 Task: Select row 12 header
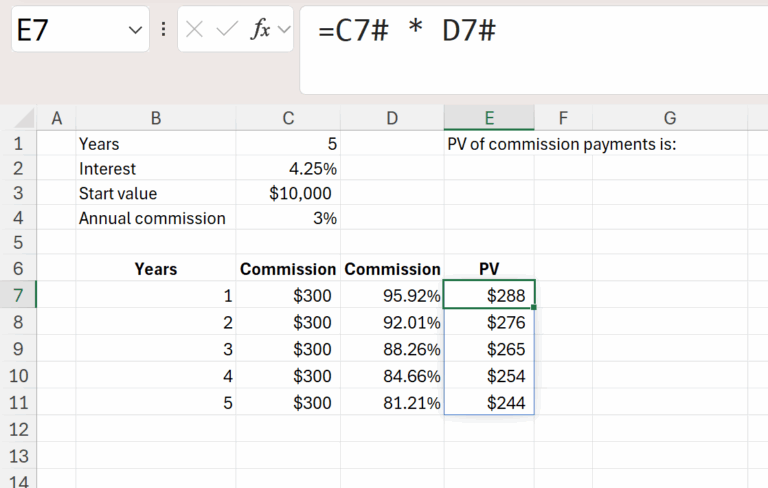tap(17, 429)
